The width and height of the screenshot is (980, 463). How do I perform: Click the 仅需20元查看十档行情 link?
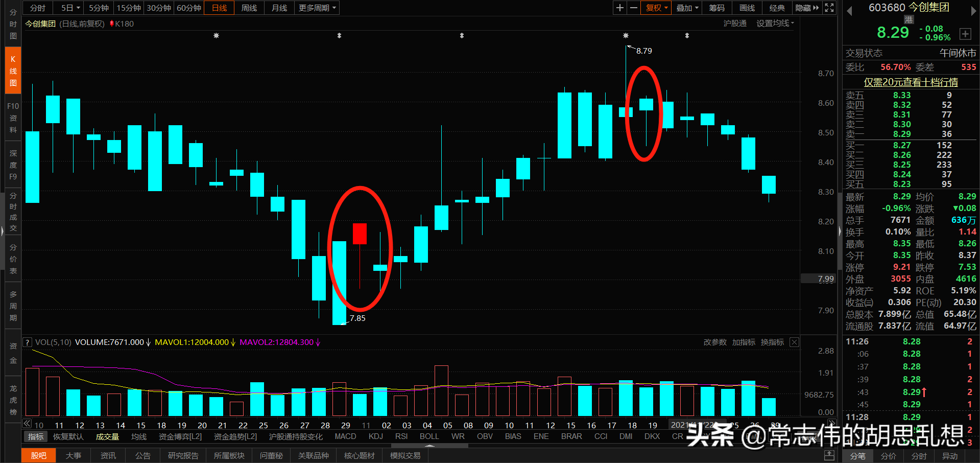coord(910,82)
